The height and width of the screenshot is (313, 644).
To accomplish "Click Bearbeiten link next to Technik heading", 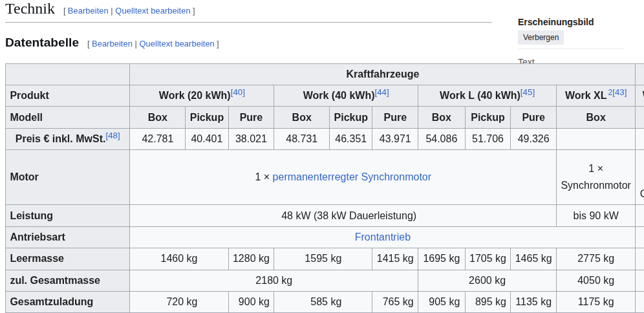I will click(88, 11).
